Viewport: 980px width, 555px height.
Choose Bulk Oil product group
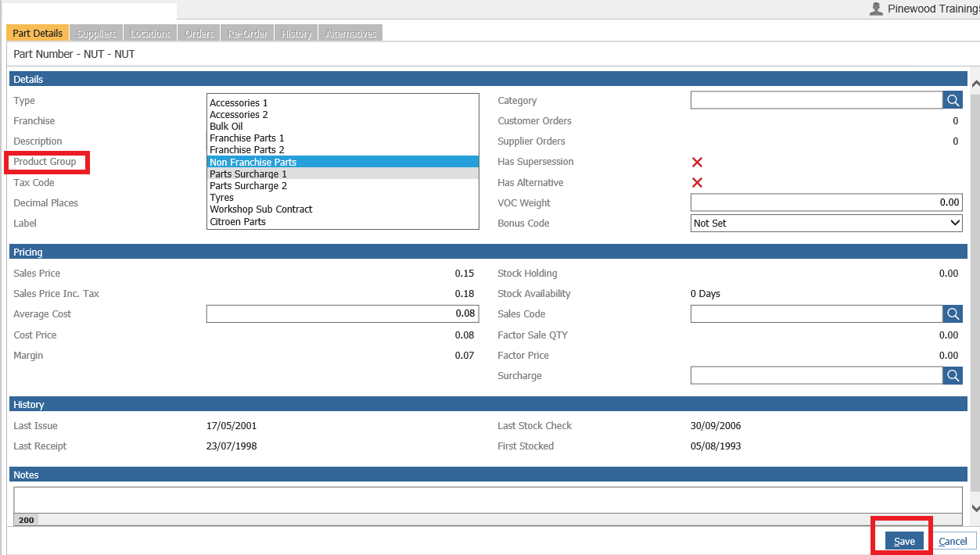[343, 126]
